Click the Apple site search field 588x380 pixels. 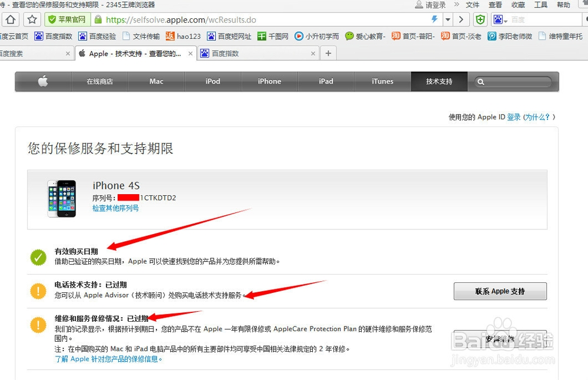tap(513, 81)
